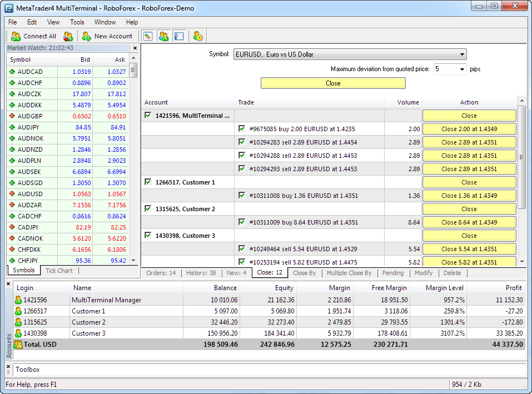The image size is (532, 394).
Task: Open the Window menu
Action: click(105, 22)
